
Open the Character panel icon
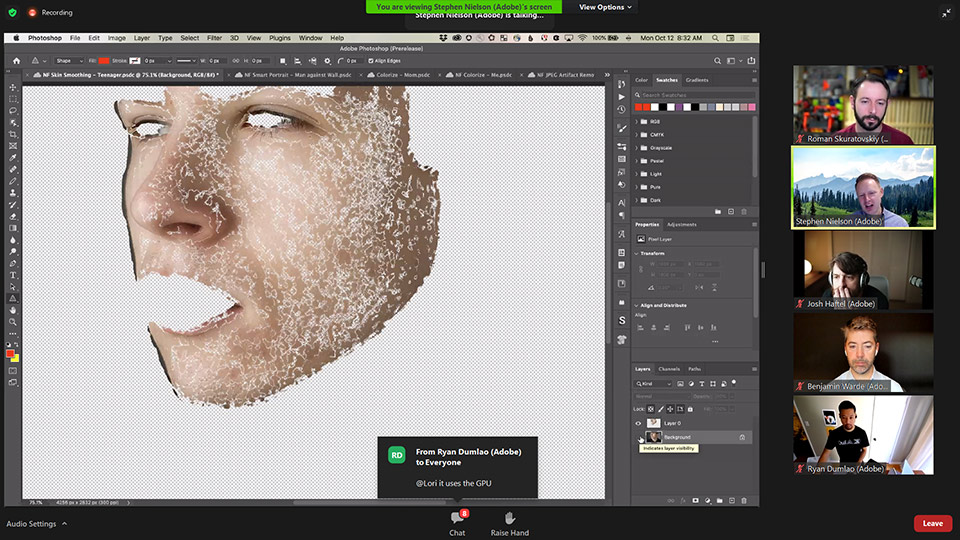621,203
